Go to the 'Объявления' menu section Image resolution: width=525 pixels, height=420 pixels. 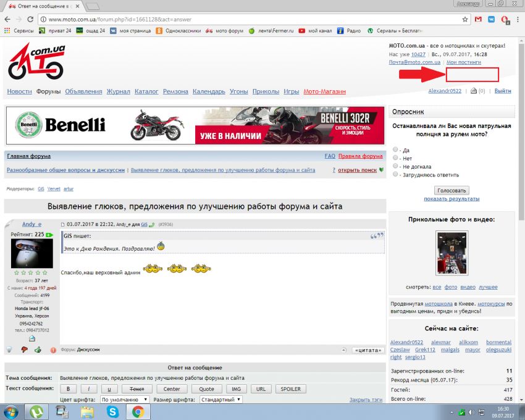83,91
